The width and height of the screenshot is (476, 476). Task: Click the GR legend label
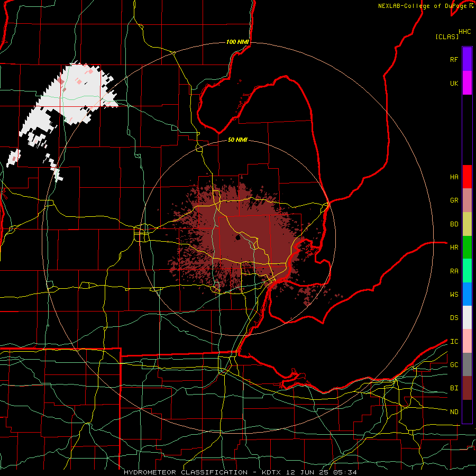454,200
